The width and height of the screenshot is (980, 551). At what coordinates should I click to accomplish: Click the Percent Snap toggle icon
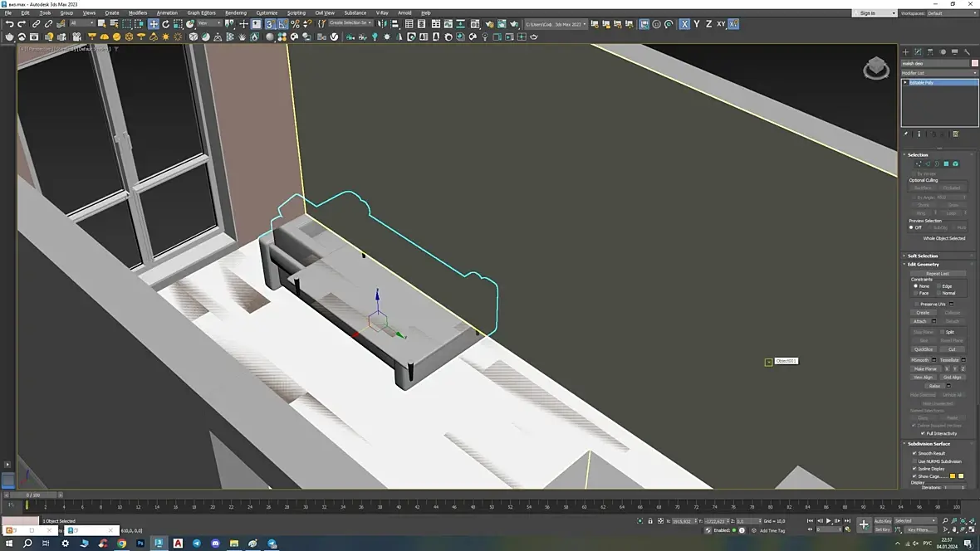pos(295,24)
